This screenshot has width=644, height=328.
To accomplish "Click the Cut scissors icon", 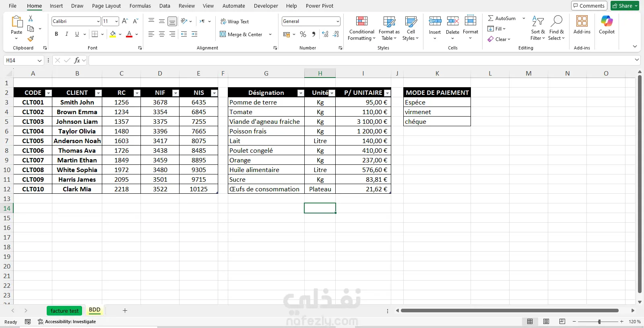I will (x=31, y=18).
